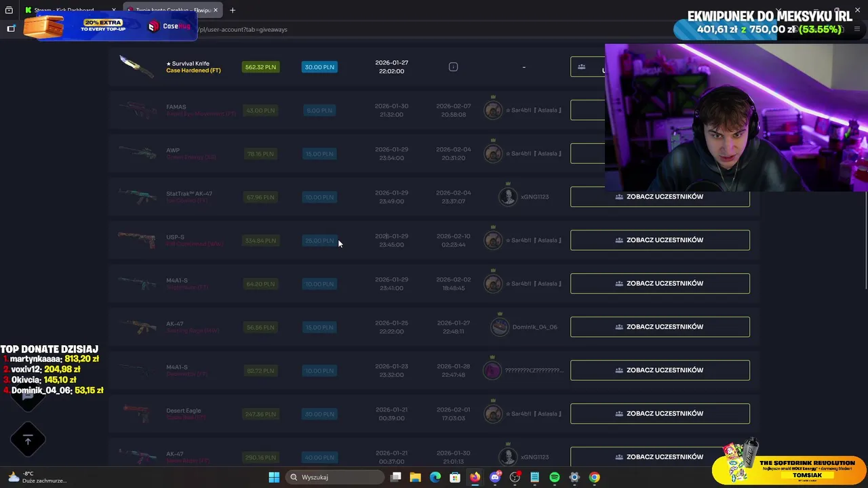Click the Wyszukaj taskbar search box
The height and width of the screenshot is (488, 868).
point(335,477)
